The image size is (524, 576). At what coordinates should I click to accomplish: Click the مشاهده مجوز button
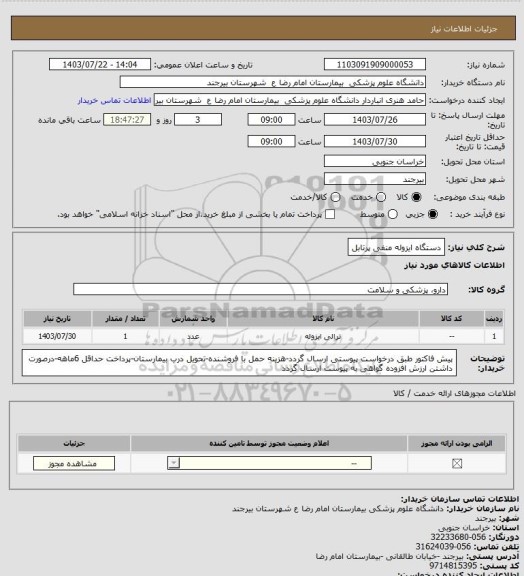pyautogui.click(x=74, y=464)
